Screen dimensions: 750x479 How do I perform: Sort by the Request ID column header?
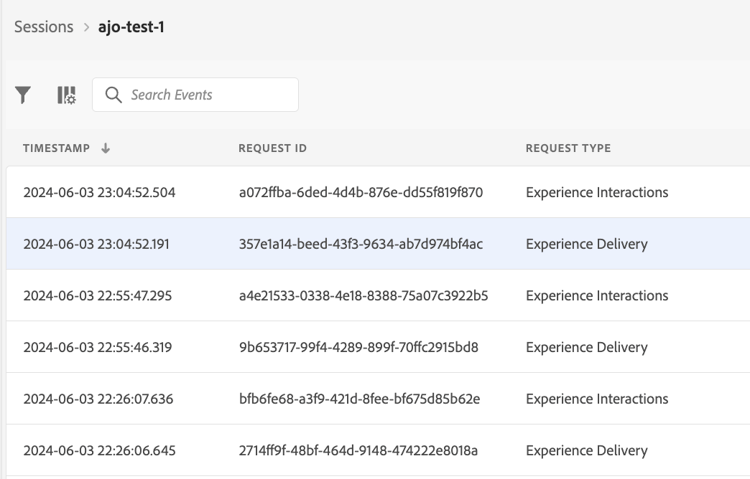(273, 148)
